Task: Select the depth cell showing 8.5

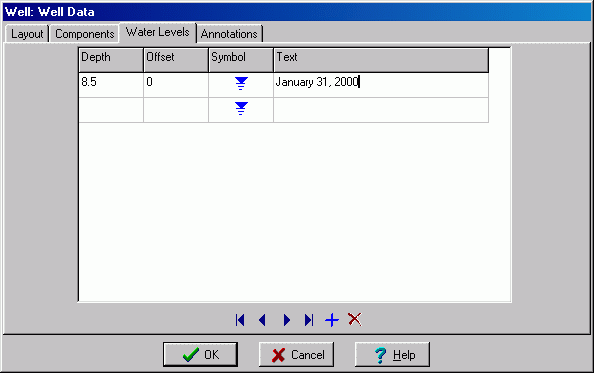Action: tap(111, 85)
